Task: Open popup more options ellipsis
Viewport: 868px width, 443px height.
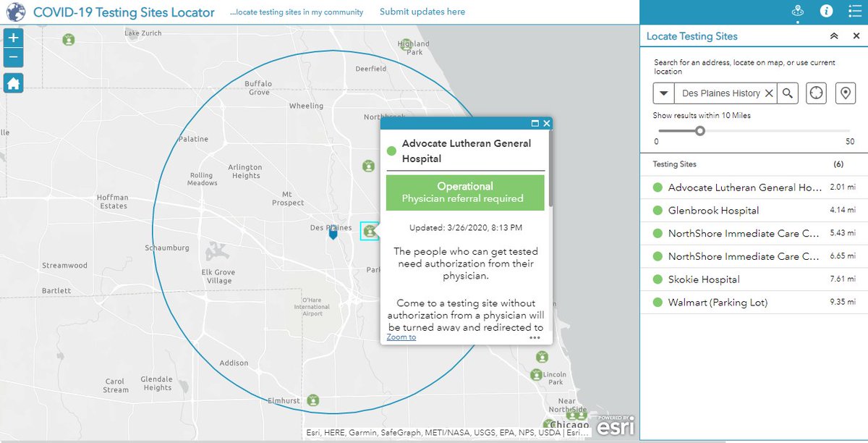Action: [x=535, y=337]
